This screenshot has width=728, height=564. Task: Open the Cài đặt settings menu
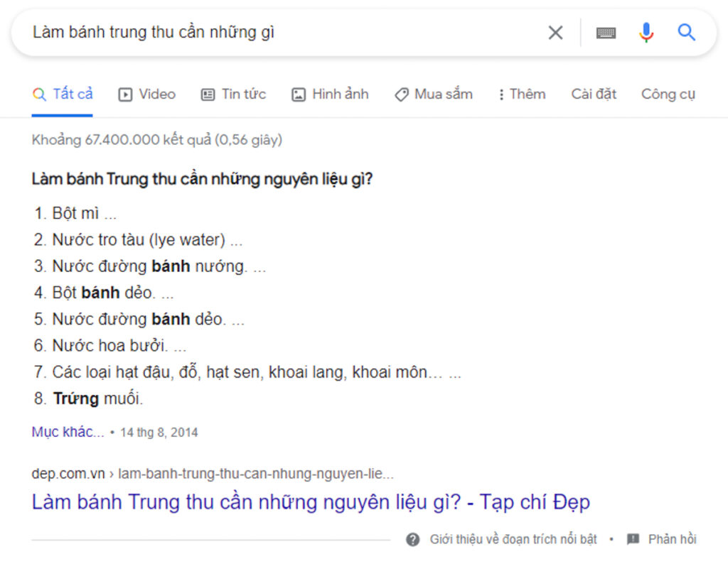click(x=594, y=94)
